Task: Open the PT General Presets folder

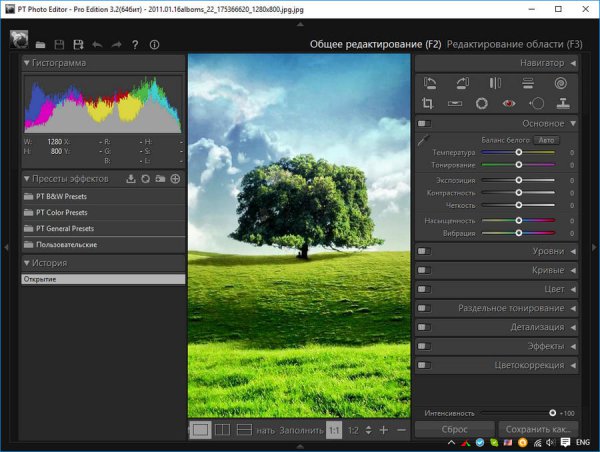Action: click(103, 228)
